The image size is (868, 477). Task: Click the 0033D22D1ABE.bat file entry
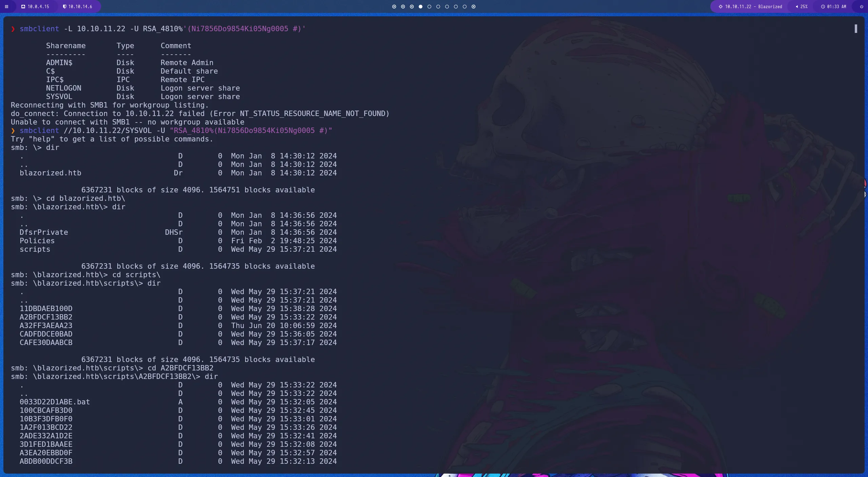pyautogui.click(x=55, y=402)
